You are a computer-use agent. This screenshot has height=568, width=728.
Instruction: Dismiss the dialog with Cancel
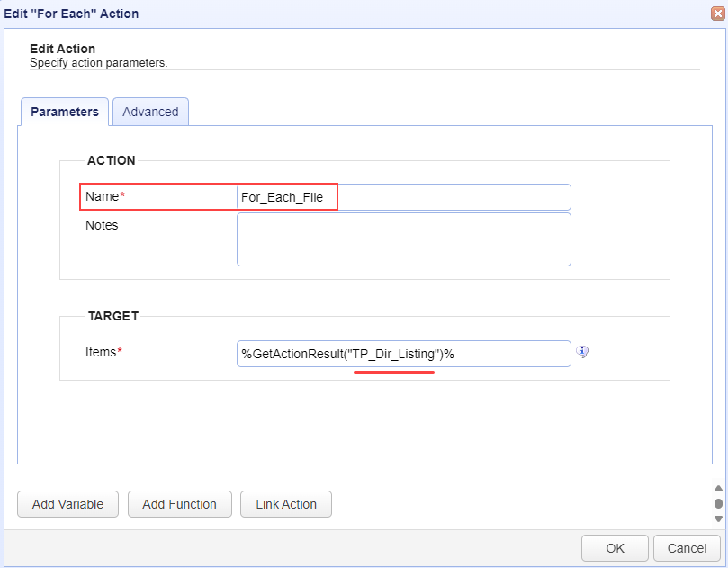click(x=687, y=548)
